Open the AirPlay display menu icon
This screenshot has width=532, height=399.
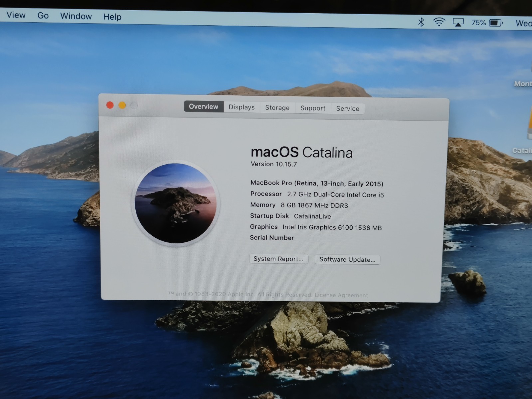click(x=458, y=23)
